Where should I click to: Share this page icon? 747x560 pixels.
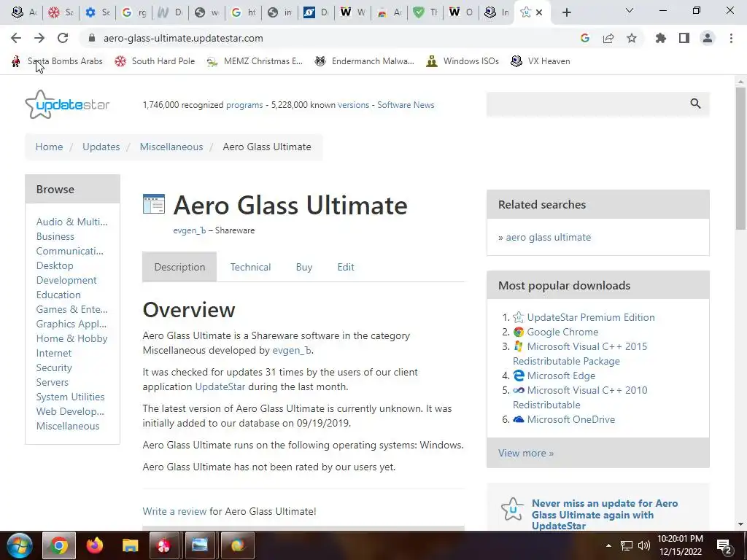coord(608,38)
